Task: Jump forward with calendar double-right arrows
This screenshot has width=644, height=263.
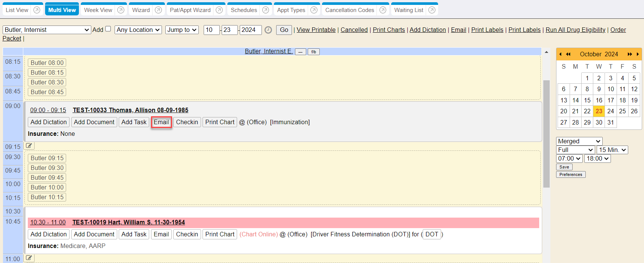Action: coord(630,54)
